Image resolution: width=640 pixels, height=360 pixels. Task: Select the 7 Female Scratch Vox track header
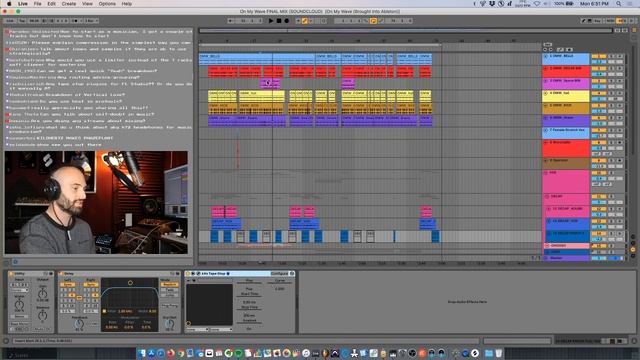click(x=566, y=132)
